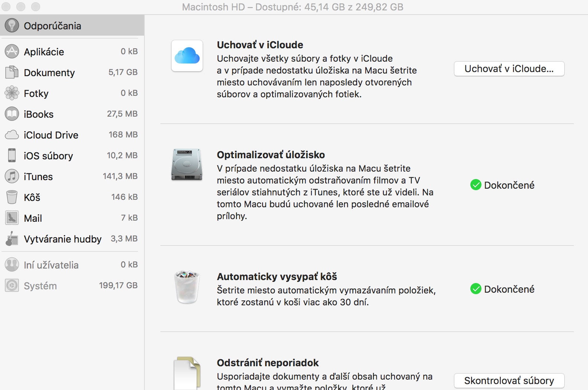The image size is (588, 390).
Task: Click green checkmark for Automaticky vysypať kôš status
Action: [476, 289]
